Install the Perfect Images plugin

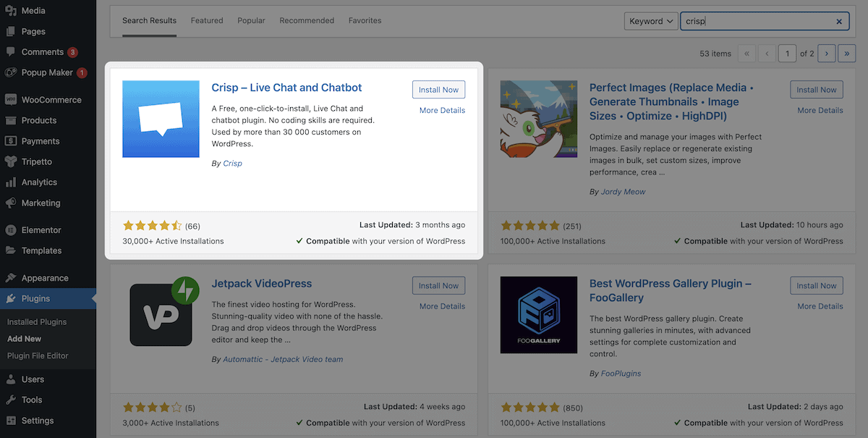817,90
